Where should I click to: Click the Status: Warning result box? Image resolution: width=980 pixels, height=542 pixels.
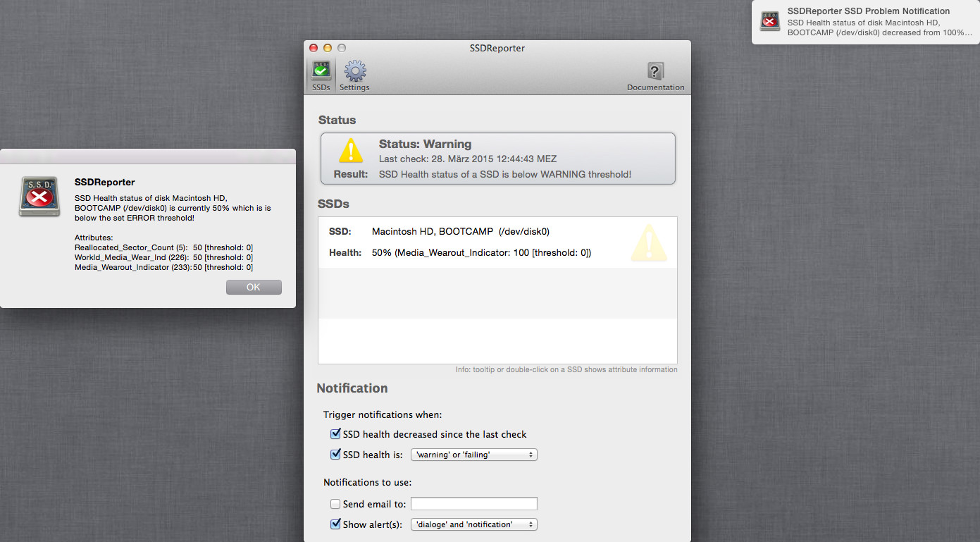click(498, 159)
